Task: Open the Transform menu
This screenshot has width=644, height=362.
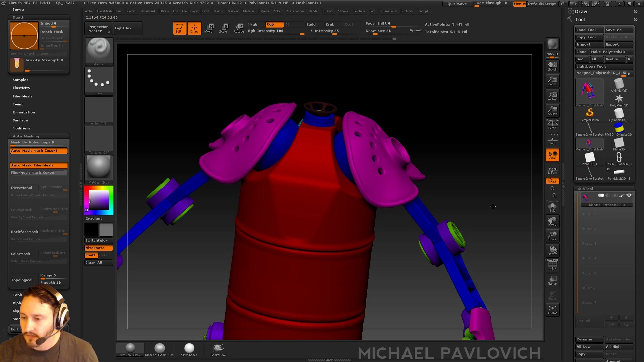Action: tap(389, 11)
